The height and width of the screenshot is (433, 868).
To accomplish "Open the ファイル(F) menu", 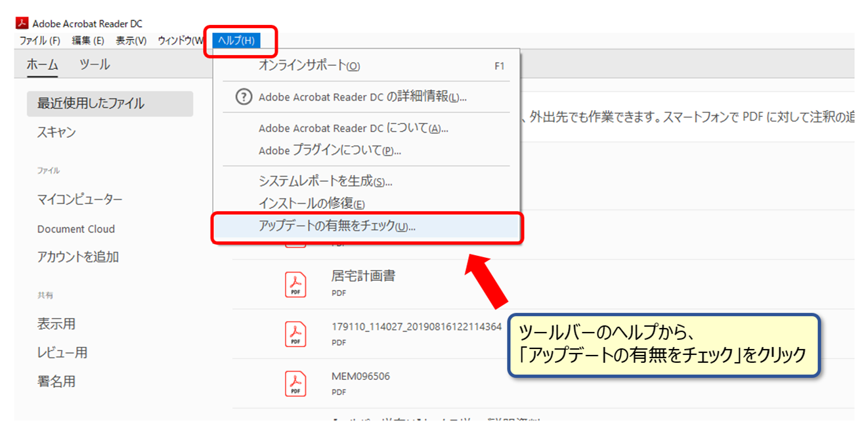I will pos(40,41).
